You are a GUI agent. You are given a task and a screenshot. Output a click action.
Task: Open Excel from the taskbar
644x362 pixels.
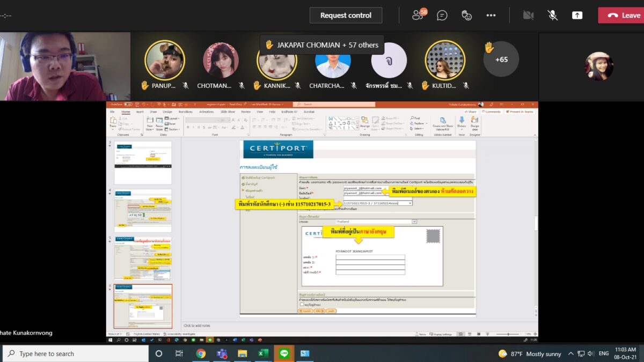(264, 353)
